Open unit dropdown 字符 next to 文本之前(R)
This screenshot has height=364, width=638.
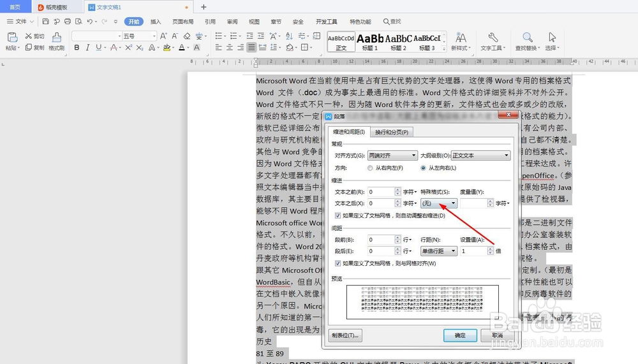410,191
